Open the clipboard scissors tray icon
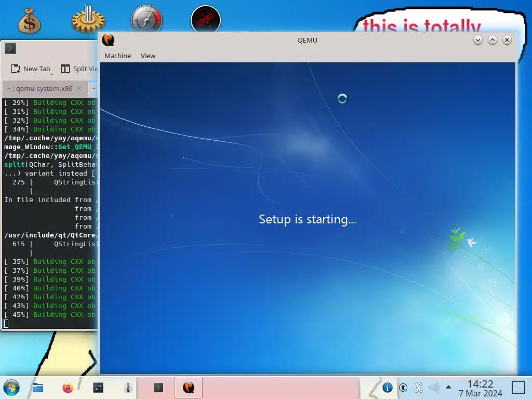This screenshot has width=532, height=399. pos(419,388)
